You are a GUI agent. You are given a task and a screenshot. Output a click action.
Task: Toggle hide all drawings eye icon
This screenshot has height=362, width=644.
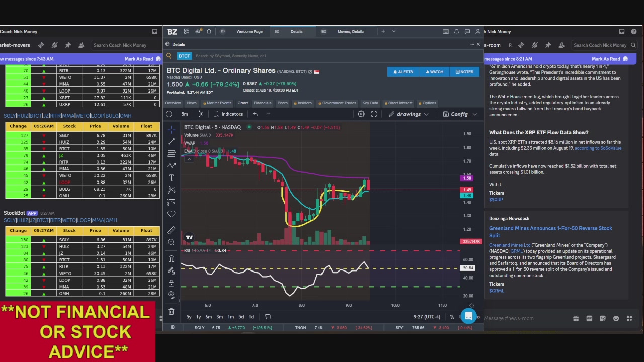coord(171,295)
